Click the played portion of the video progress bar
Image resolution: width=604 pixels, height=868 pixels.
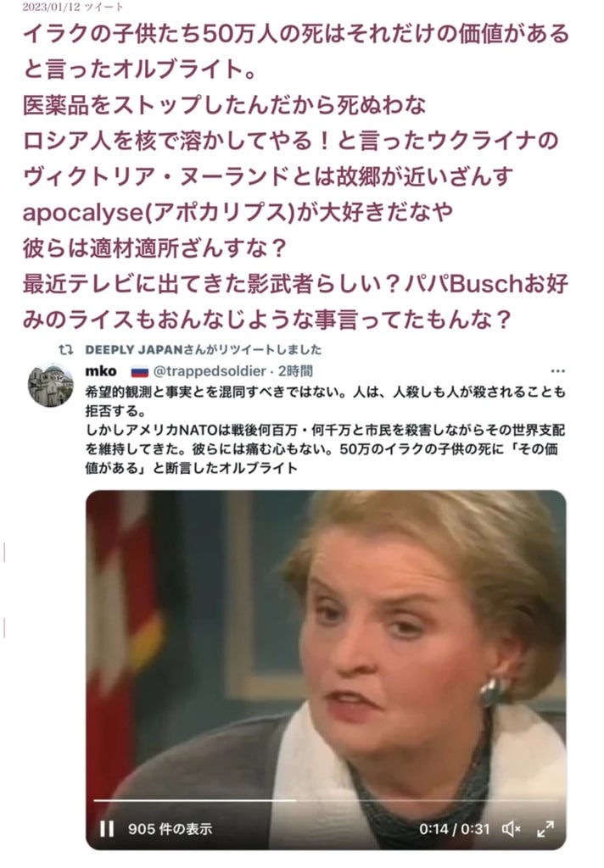coord(194,800)
